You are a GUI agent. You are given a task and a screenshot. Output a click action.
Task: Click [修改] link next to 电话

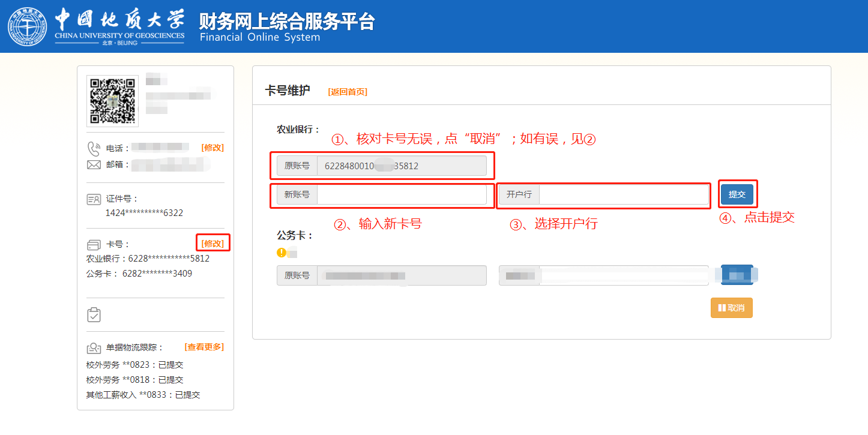[212, 148]
